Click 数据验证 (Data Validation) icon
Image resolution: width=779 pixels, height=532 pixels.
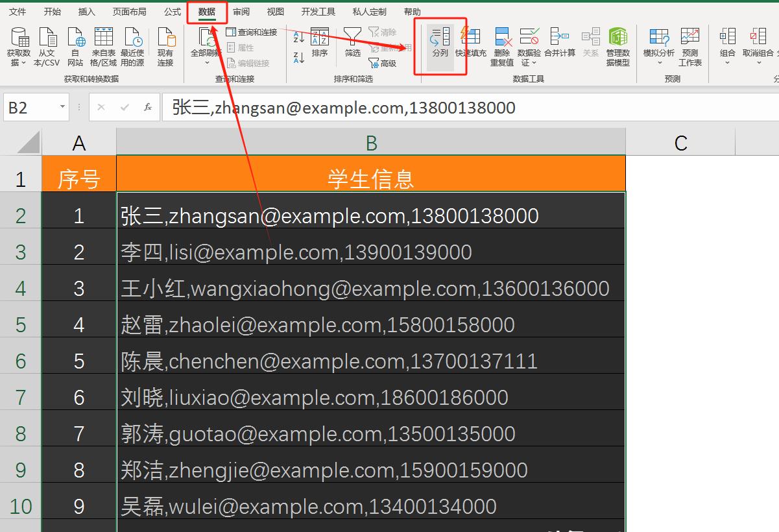tap(529, 38)
